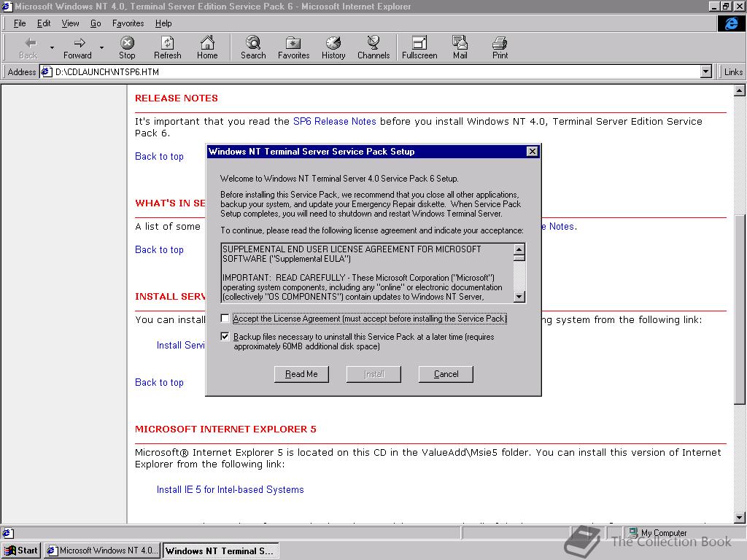Click the page icon in Address bar
This screenshot has height=560, width=747.
point(46,72)
